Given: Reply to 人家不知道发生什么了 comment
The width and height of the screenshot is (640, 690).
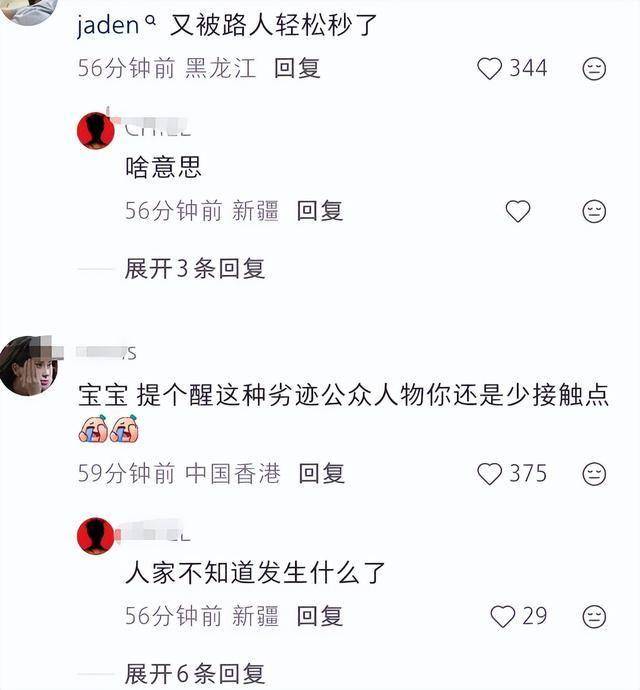Looking at the screenshot, I should (320, 616).
